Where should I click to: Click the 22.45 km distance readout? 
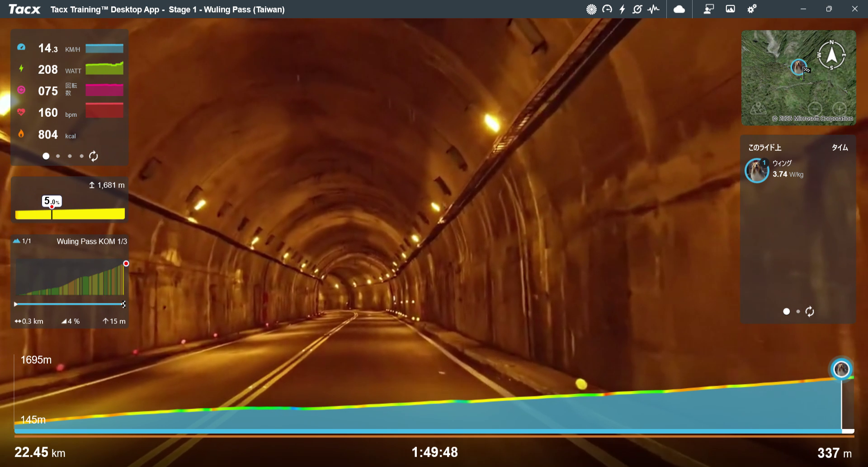40,452
